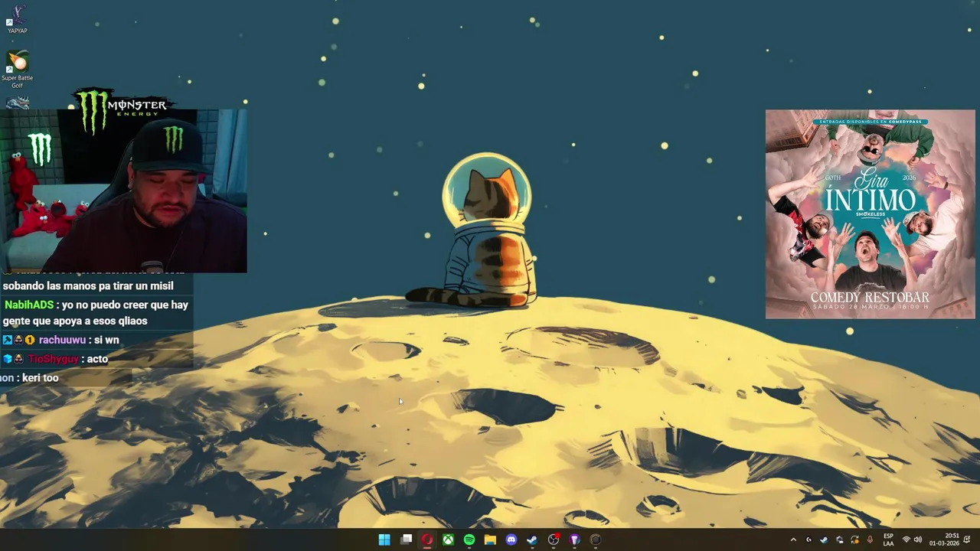Open the Wi-Fi network tray icon
980x551 pixels.
point(906,540)
